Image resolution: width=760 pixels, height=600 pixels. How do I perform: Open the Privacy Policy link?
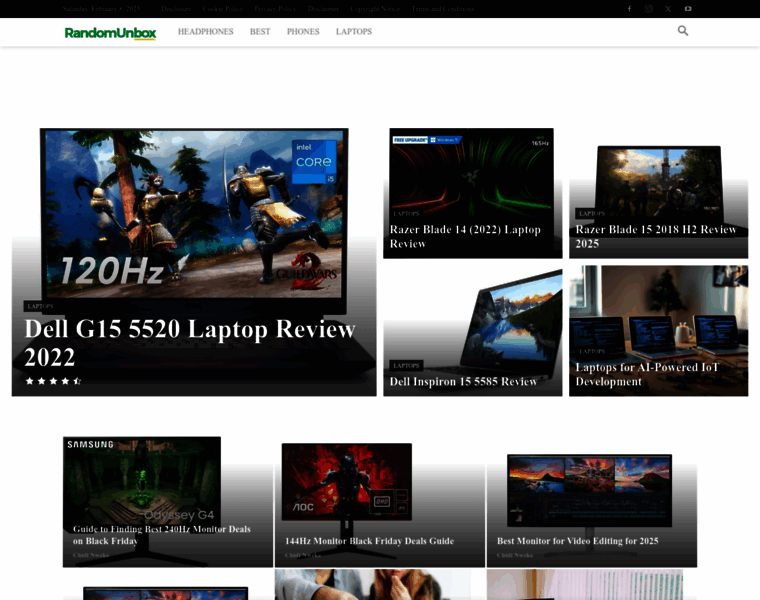tap(275, 9)
